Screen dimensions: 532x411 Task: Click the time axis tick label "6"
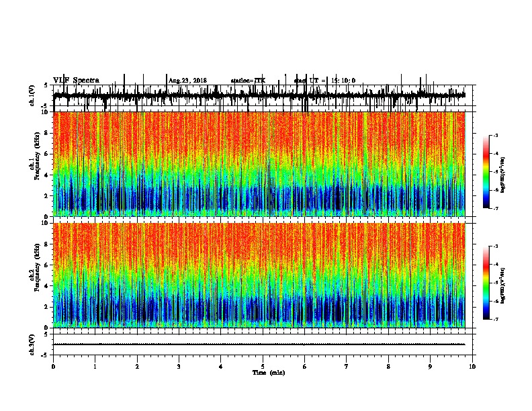point(305,367)
